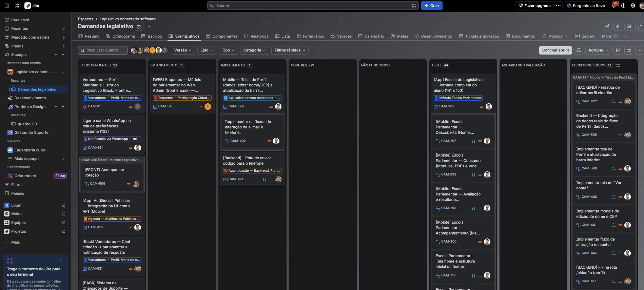This screenshot has width=644, height=290.
Task: Select the CAM-394 task checkbox icon
Action: click(225, 107)
